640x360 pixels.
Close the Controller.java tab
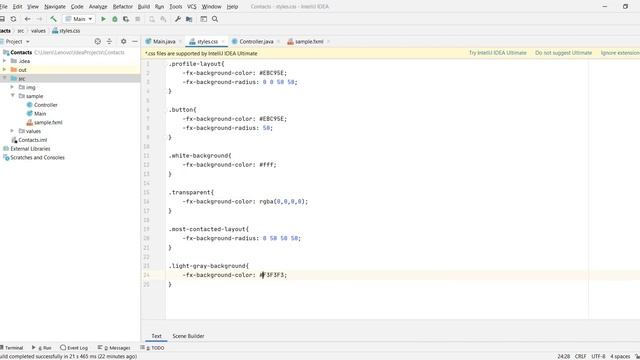point(278,42)
